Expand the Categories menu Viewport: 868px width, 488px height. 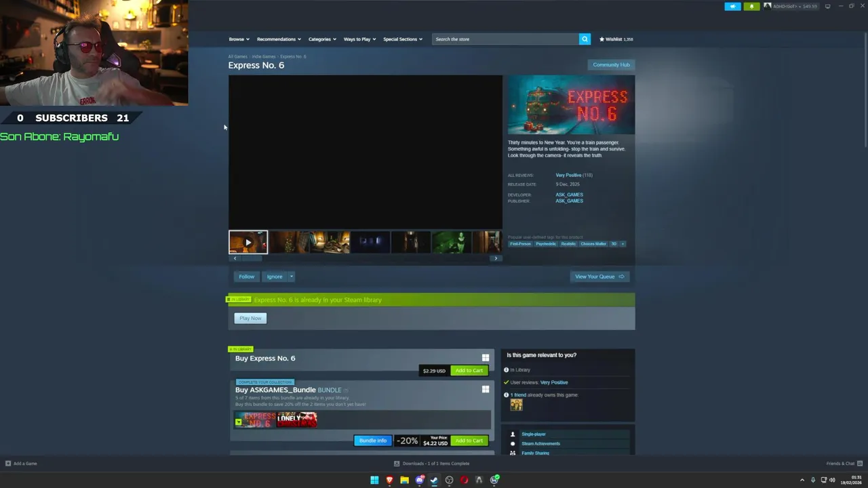tap(322, 39)
